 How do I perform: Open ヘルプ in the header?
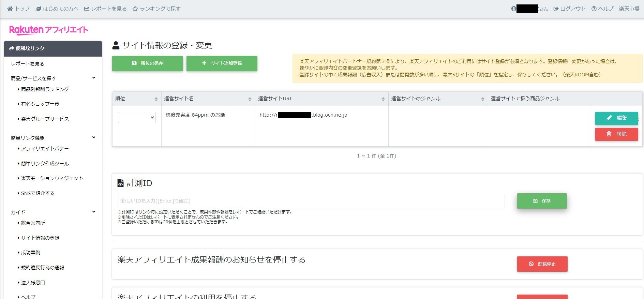point(602,9)
